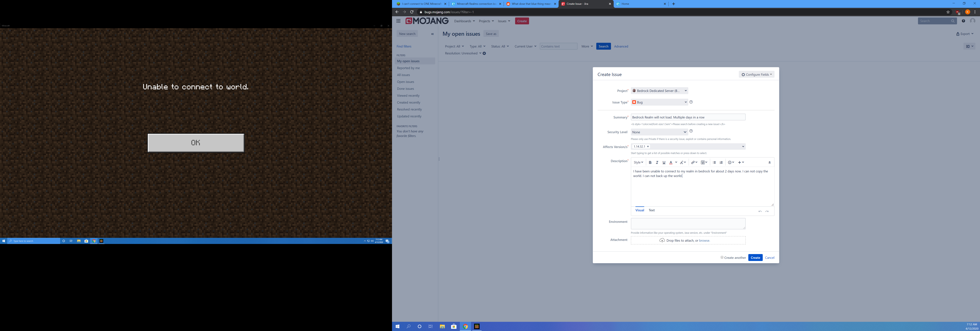Apply italic formatting in description

[x=657, y=163]
